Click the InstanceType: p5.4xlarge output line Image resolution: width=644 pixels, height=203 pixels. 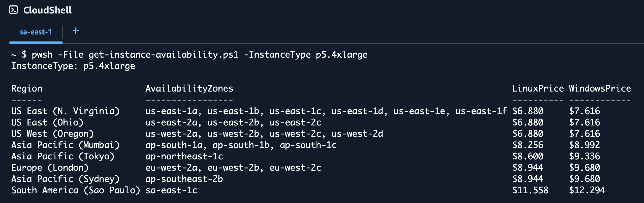73,66
